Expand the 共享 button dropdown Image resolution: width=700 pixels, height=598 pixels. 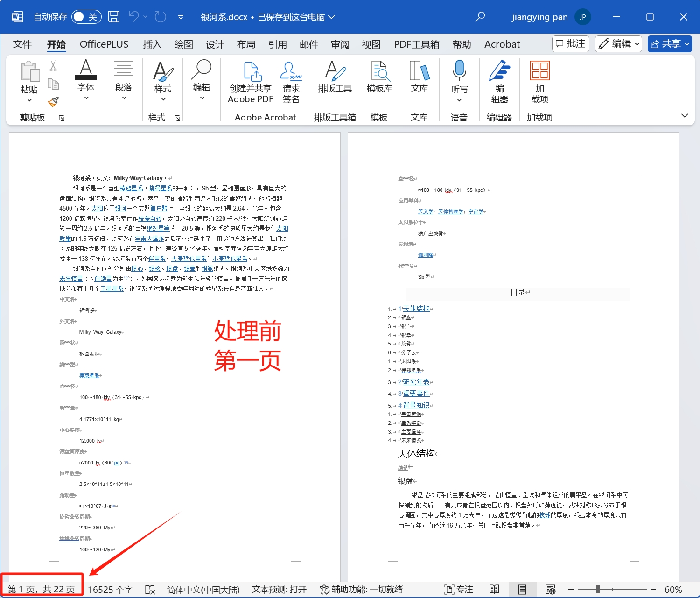(x=687, y=43)
